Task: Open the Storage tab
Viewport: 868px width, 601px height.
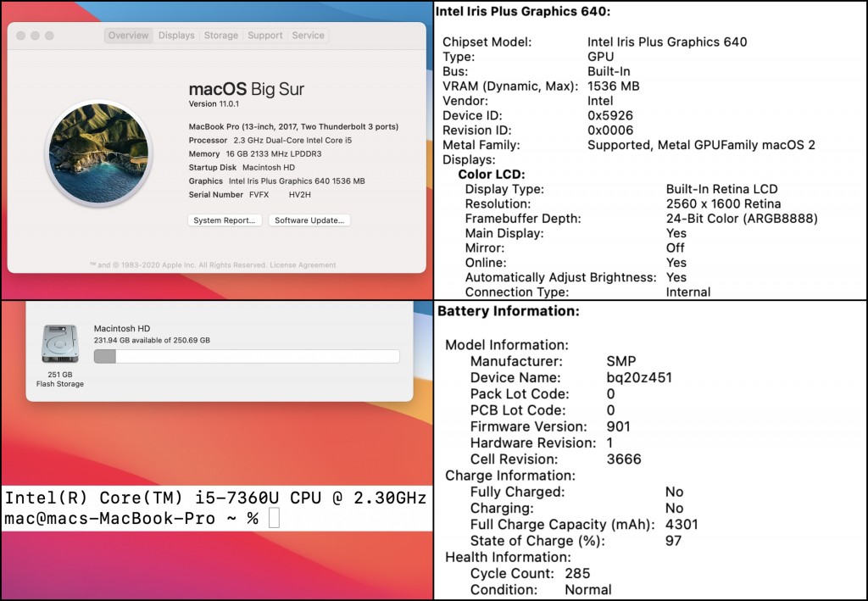Action: tap(221, 36)
